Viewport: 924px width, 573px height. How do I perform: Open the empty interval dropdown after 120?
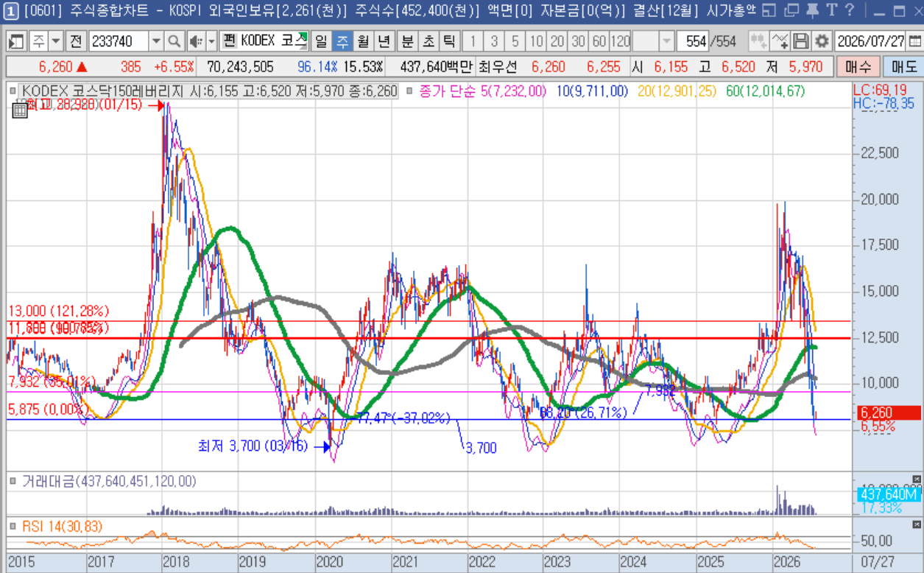pyautogui.click(x=666, y=41)
